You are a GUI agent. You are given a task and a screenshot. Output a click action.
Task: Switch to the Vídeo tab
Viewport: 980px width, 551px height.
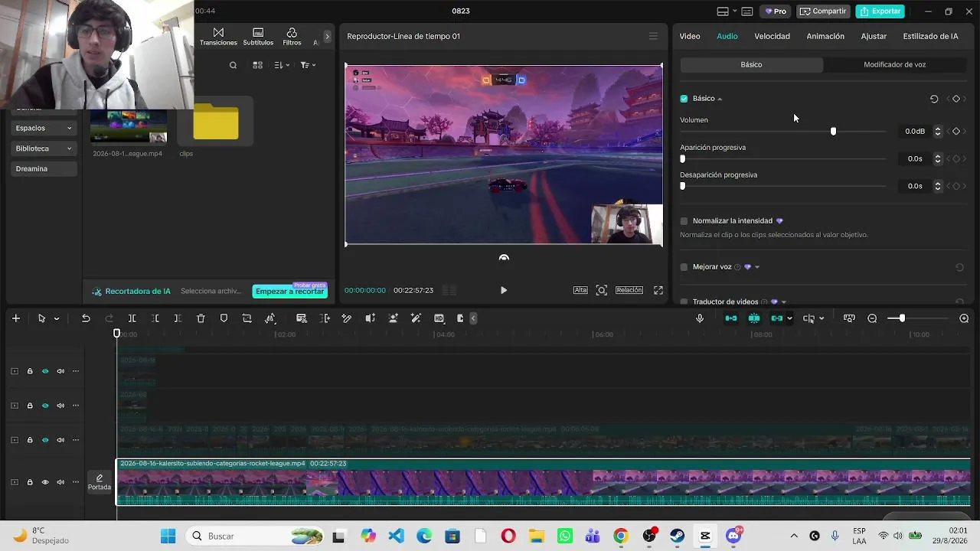(x=690, y=36)
